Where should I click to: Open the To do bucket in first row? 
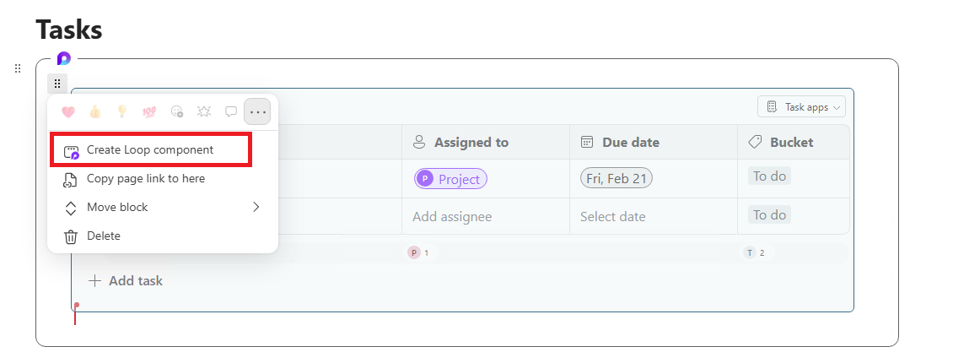(769, 176)
